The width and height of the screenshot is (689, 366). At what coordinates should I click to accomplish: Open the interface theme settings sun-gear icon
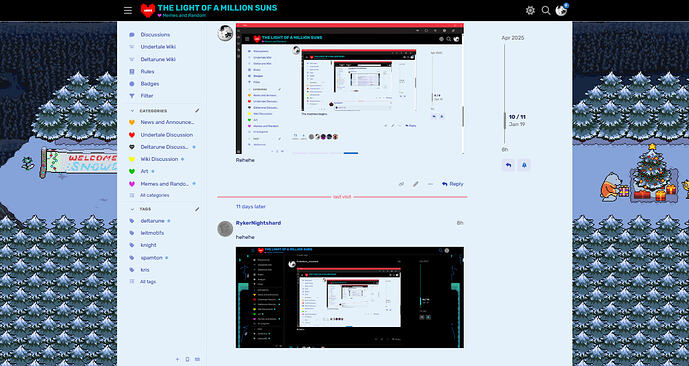tap(530, 11)
